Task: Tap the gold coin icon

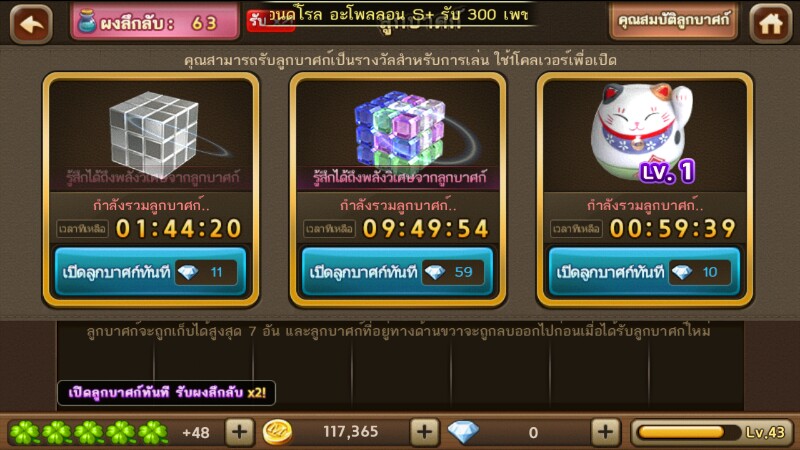Action: click(278, 433)
